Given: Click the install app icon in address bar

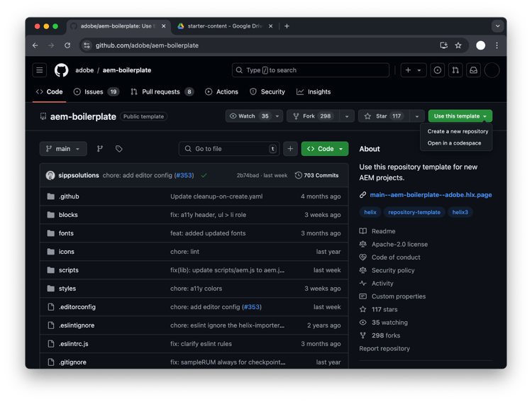Looking at the screenshot, I should (x=443, y=45).
